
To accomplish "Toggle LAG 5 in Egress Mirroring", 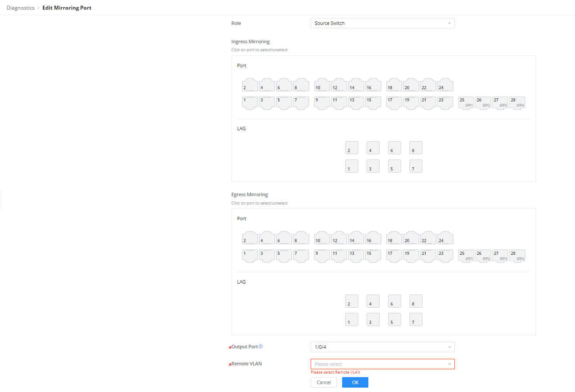I will (395, 319).
